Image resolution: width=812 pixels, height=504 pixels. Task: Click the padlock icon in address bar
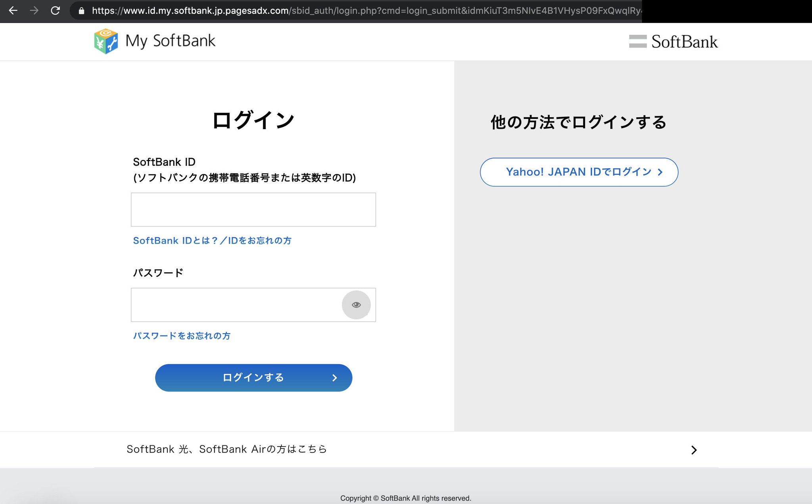[x=81, y=11]
